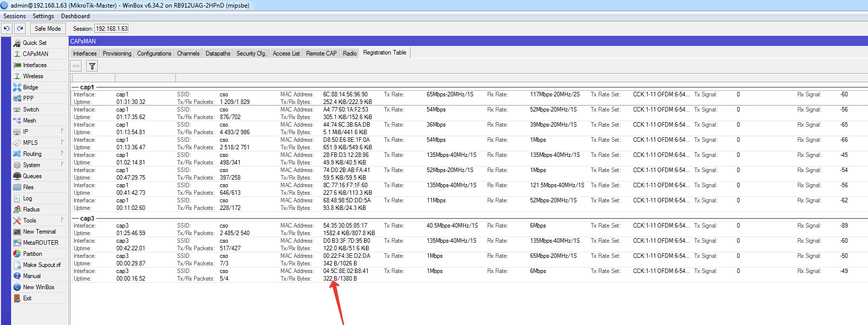
Task: Open MPLS sidebar menu
Action: tap(30, 143)
